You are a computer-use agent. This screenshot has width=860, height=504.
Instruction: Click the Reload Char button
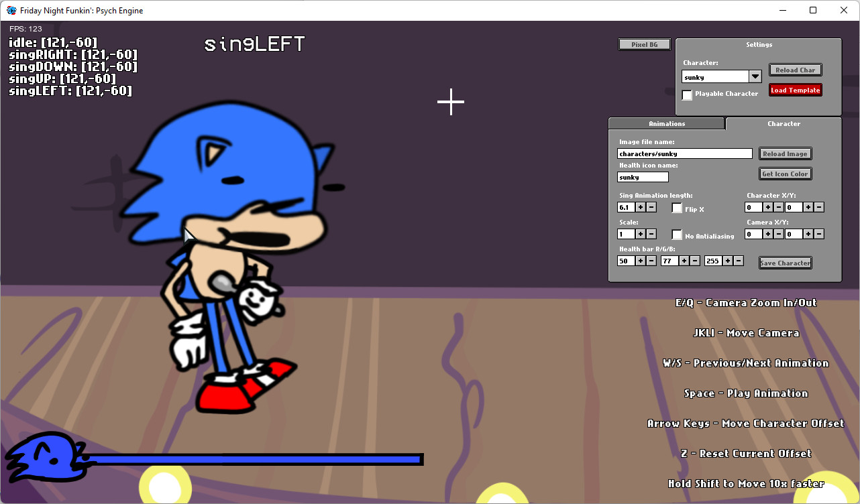coord(795,70)
